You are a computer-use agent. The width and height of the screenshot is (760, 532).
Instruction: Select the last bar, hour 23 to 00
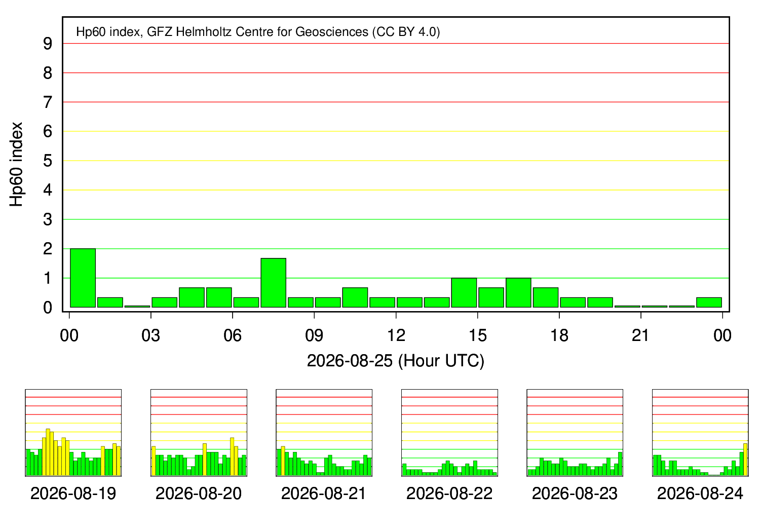709,302
